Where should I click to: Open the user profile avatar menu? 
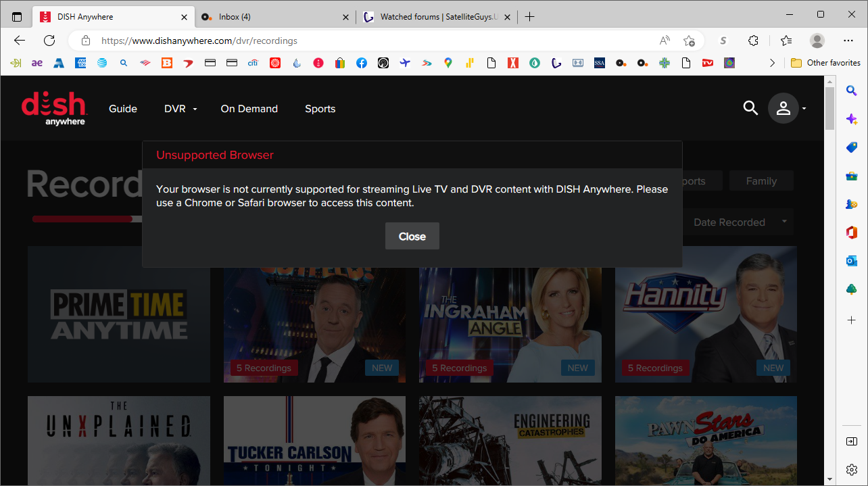click(x=783, y=108)
